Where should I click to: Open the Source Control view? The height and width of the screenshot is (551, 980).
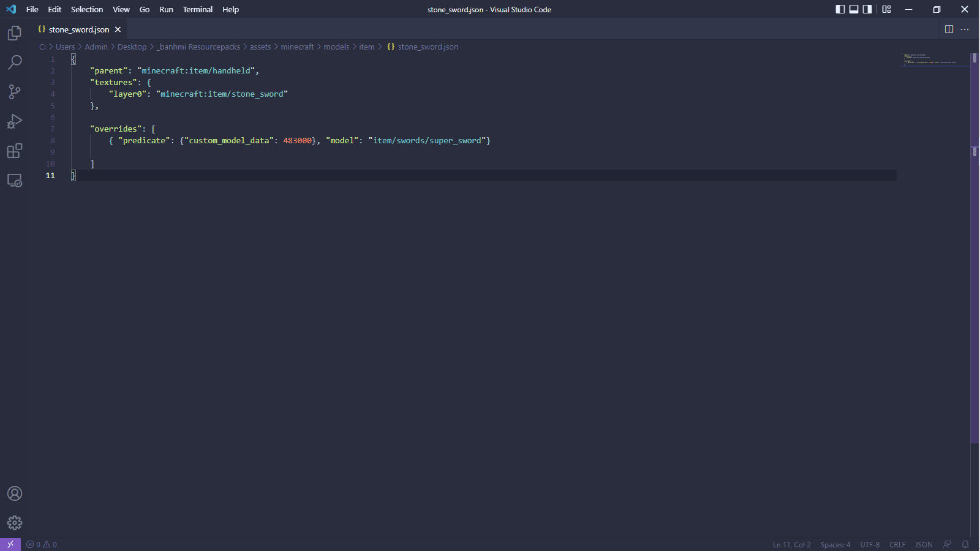(x=15, y=92)
